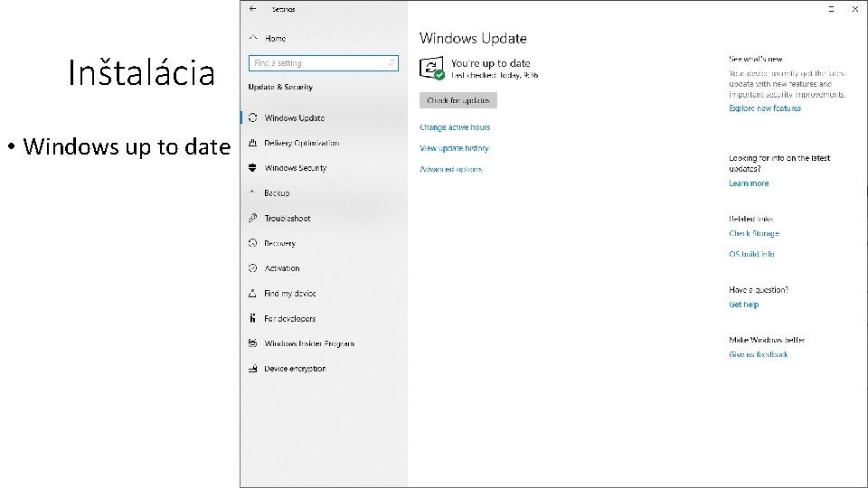Open For developers page
Image resolution: width=868 pixels, height=488 pixels.
point(289,319)
